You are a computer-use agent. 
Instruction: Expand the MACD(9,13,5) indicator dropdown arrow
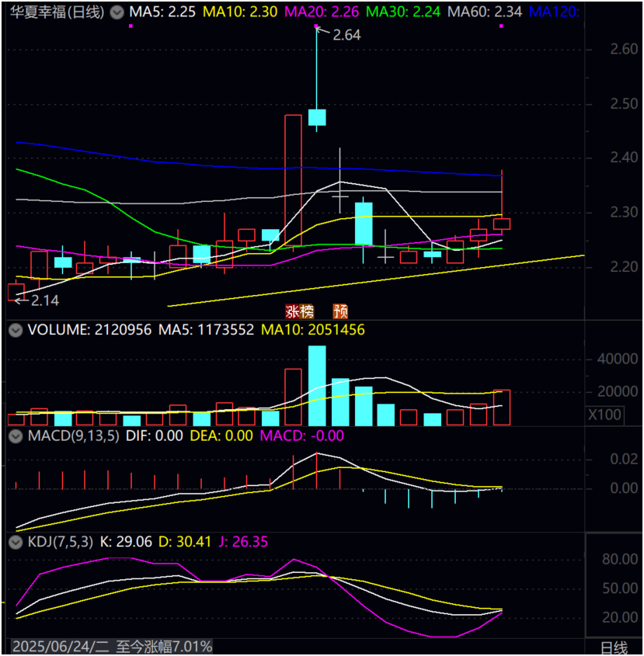(16, 436)
